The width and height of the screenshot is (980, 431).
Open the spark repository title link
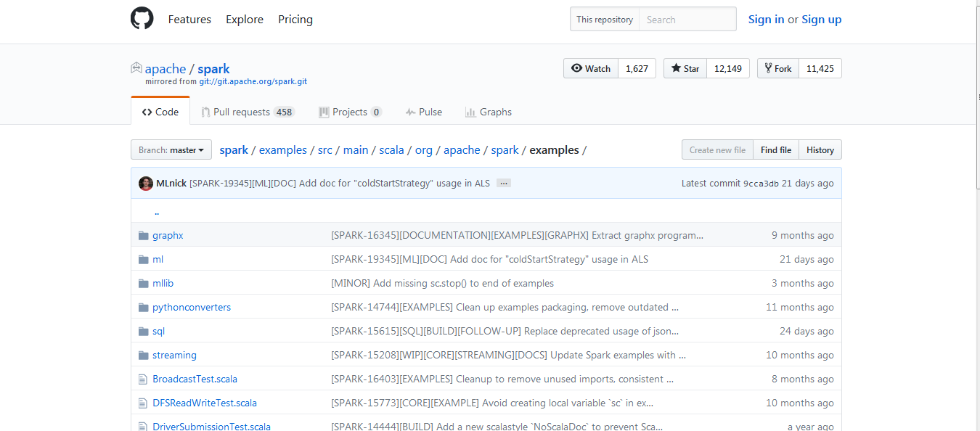tap(213, 69)
